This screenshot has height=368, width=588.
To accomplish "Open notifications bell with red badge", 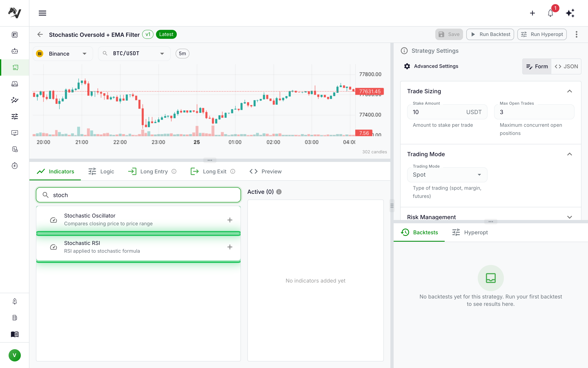I will pyautogui.click(x=551, y=13).
